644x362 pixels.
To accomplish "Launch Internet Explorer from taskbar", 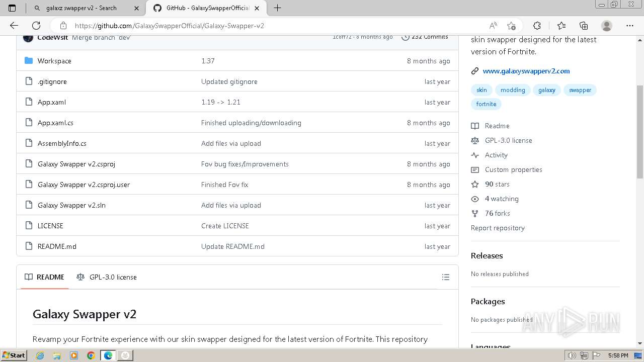I will [x=40, y=355].
